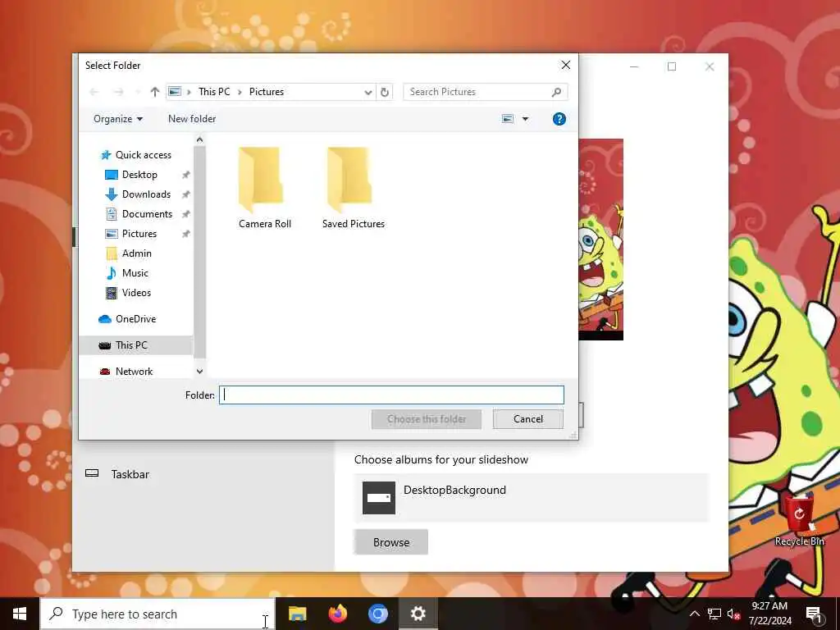Click the Videos film icon in sidebar

pyautogui.click(x=112, y=293)
